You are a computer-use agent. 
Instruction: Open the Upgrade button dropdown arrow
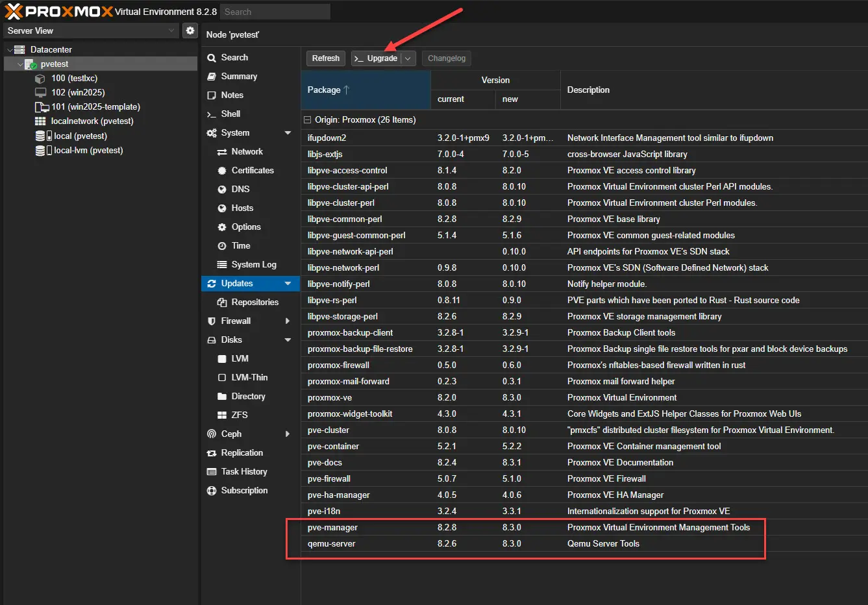click(x=408, y=58)
